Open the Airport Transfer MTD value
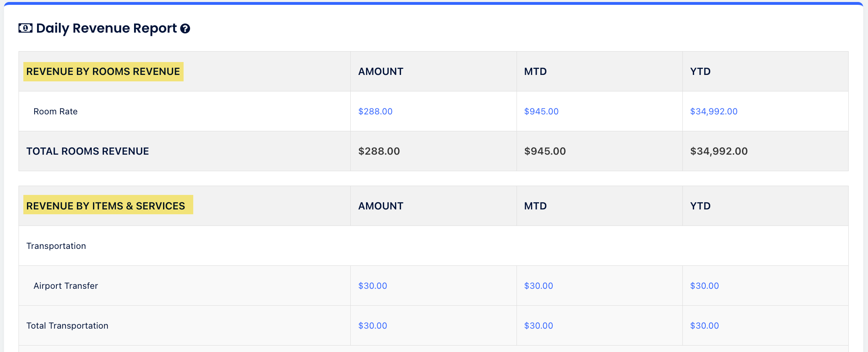Viewport: 868px width, 352px height. coord(539,286)
